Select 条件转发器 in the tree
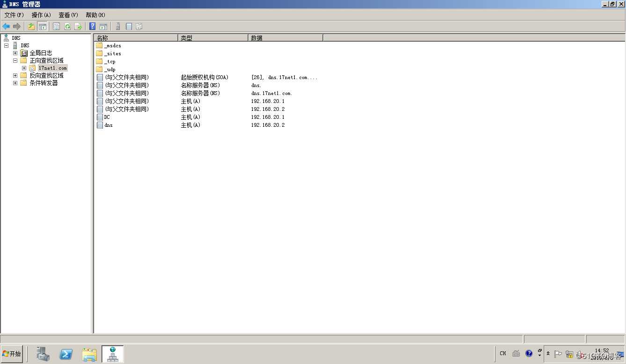This screenshot has width=626, height=364. (x=44, y=83)
